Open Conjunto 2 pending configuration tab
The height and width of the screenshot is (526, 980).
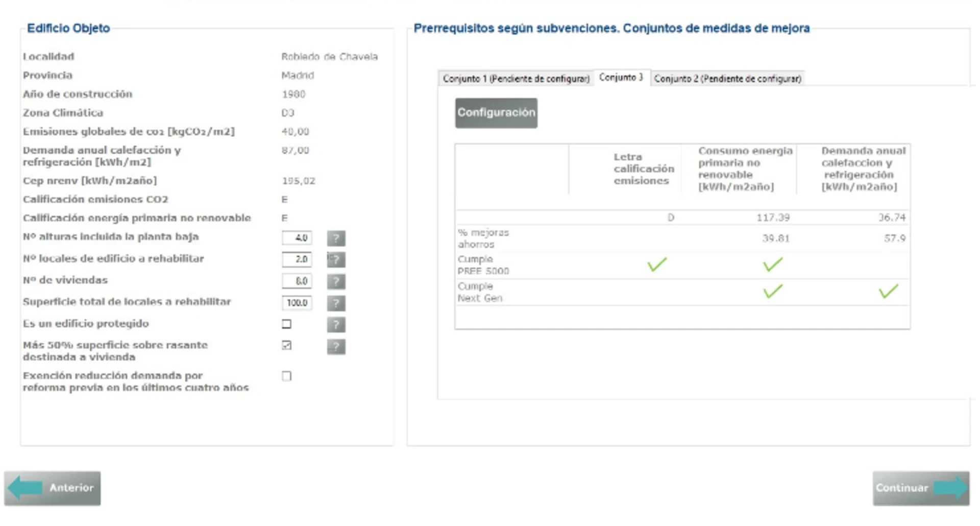click(x=727, y=79)
